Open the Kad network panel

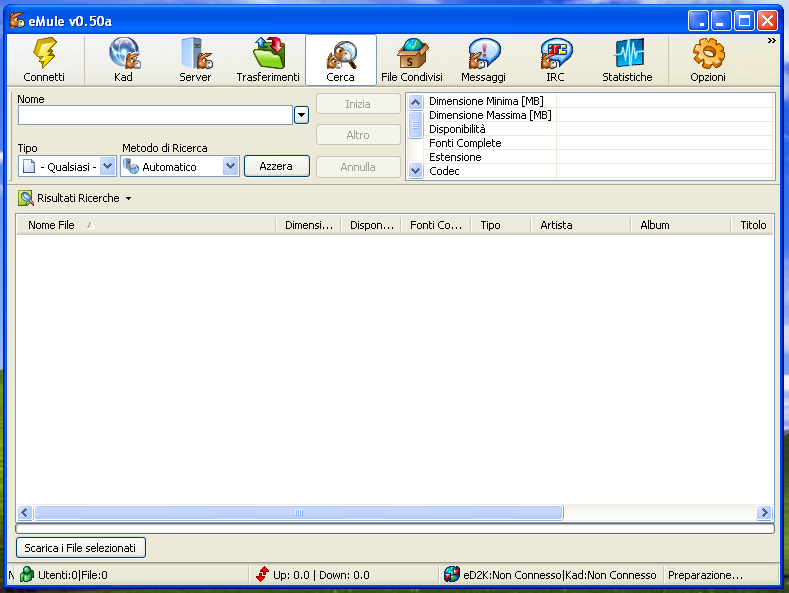click(x=123, y=55)
